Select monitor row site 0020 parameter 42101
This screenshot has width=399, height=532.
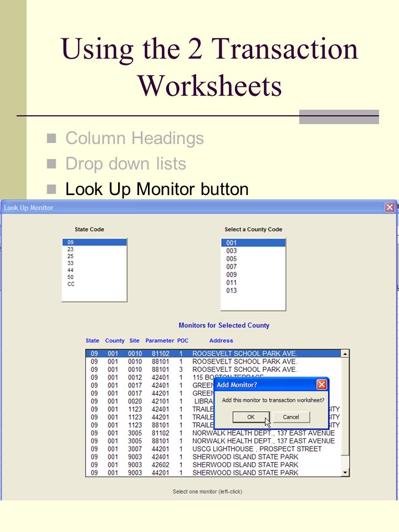pyautogui.click(x=149, y=401)
